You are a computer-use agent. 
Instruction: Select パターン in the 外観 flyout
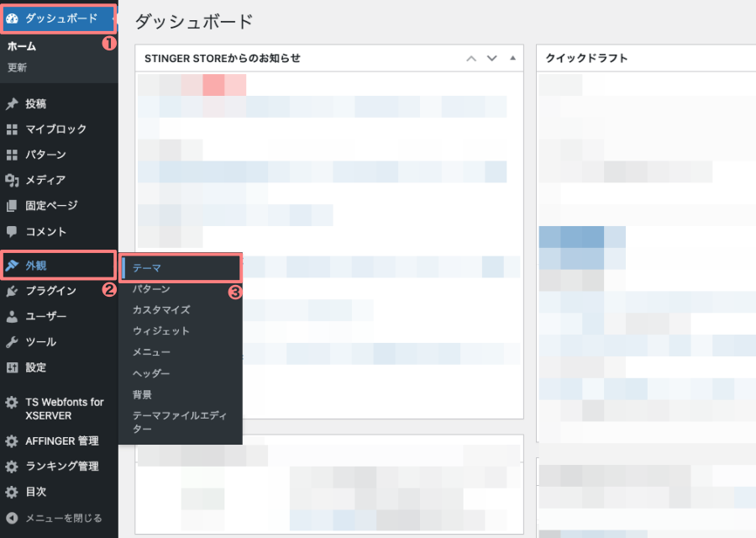coord(151,289)
